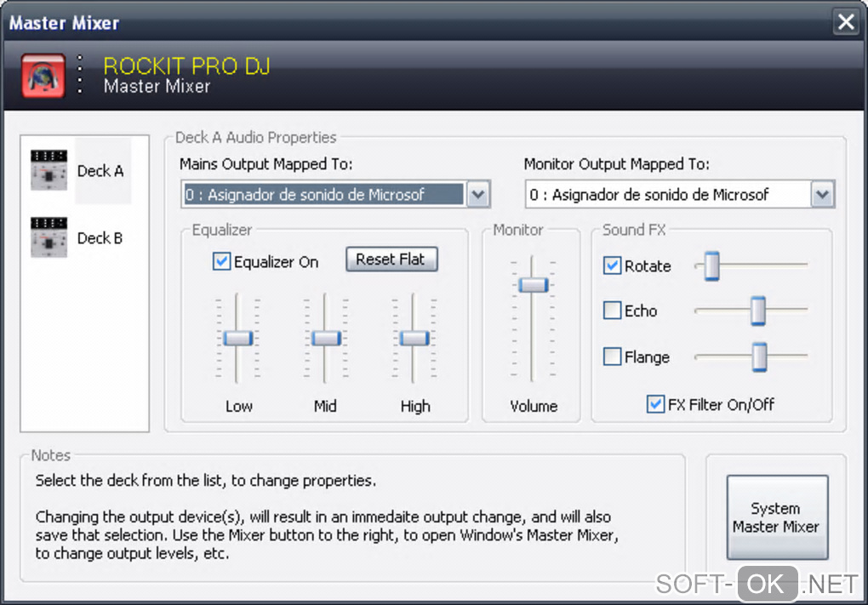Open the System Master Mixer button
Viewport: 868px width, 605px height.
pyautogui.click(x=777, y=517)
